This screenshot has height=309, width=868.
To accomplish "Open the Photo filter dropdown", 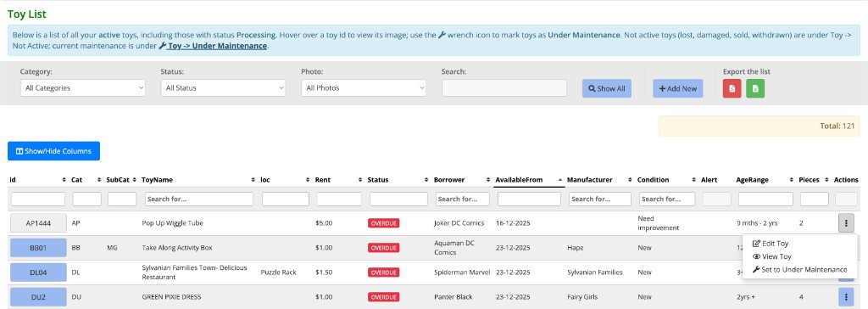I will pyautogui.click(x=364, y=87).
